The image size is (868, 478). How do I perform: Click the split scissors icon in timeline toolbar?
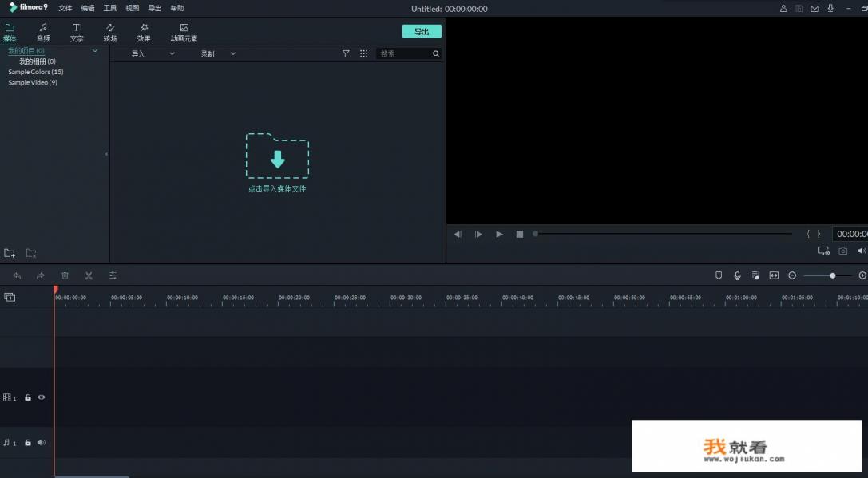pos(89,275)
